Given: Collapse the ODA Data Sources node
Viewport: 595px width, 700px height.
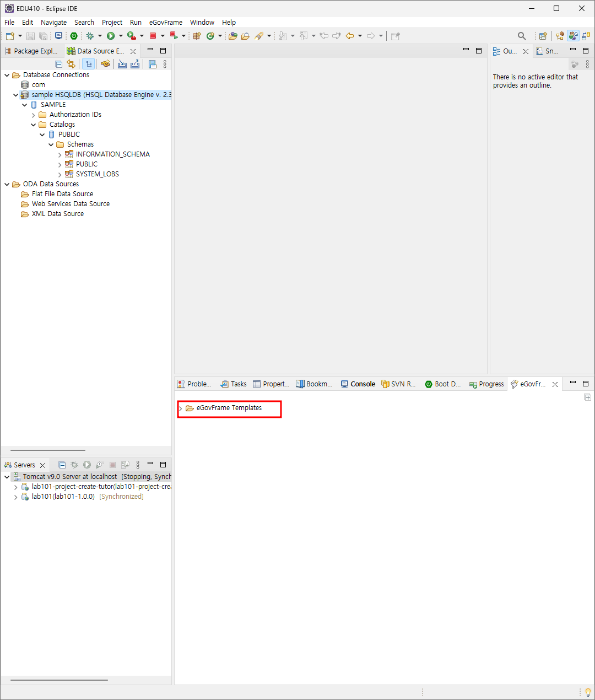Looking at the screenshot, I should 7,184.
